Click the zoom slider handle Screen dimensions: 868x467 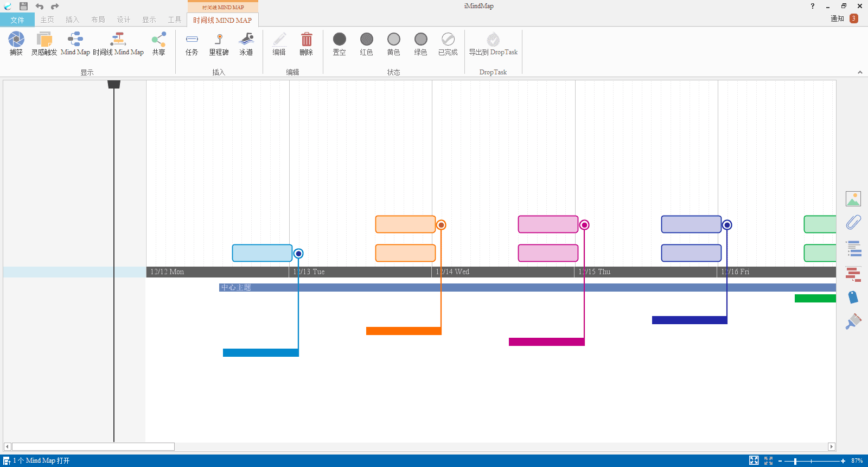coord(795,461)
